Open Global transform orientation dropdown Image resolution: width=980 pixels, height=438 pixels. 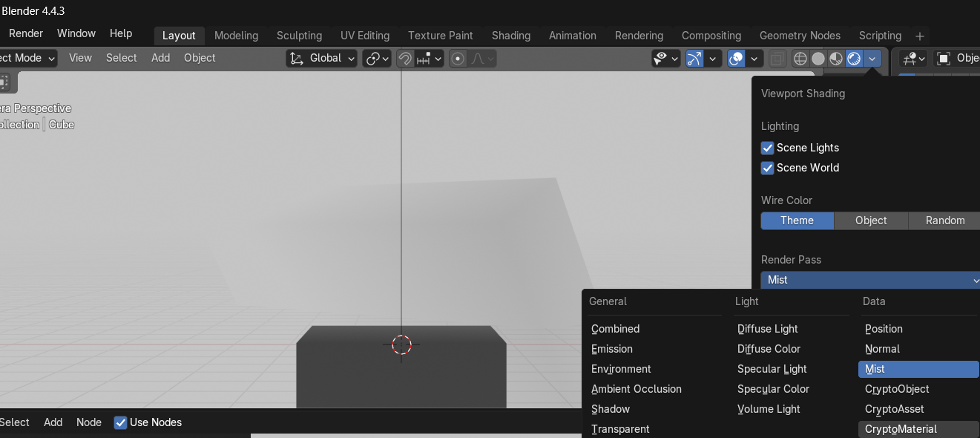pos(323,59)
